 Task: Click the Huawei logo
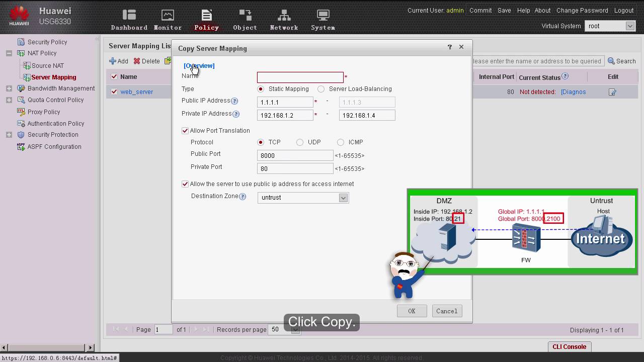19,16
